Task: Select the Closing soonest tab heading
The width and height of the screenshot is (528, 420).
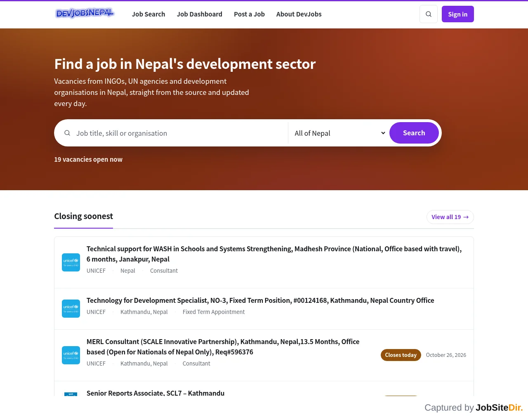Action: 83,216
